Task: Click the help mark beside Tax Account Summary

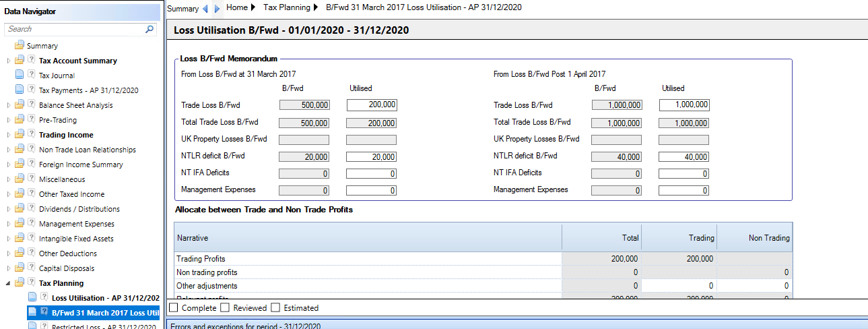Action: (31, 61)
